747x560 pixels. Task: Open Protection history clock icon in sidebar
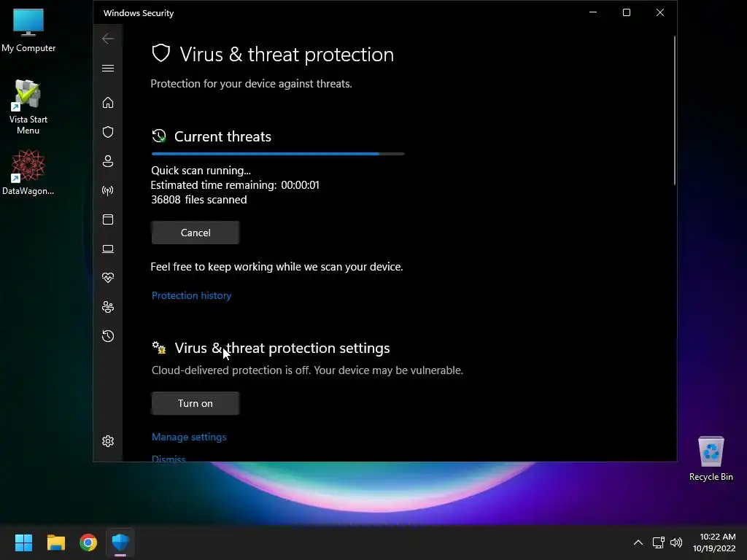[x=108, y=336]
